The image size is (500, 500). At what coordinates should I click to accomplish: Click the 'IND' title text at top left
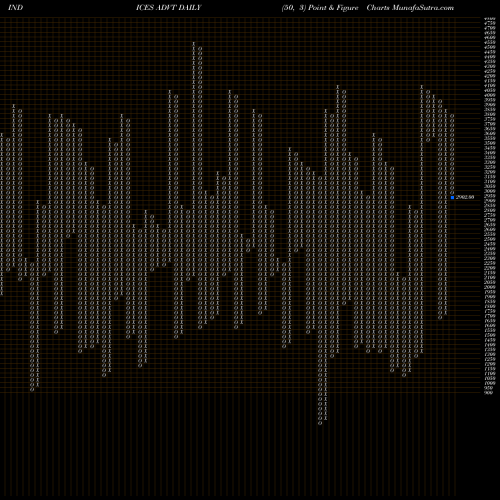click(15, 8)
